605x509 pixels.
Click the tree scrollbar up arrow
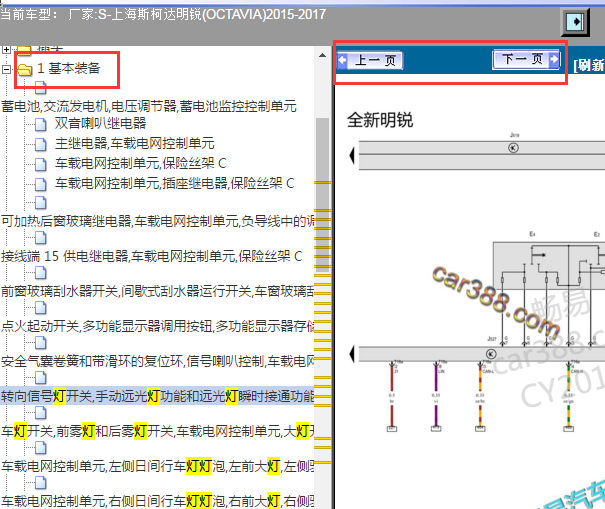(x=322, y=56)
